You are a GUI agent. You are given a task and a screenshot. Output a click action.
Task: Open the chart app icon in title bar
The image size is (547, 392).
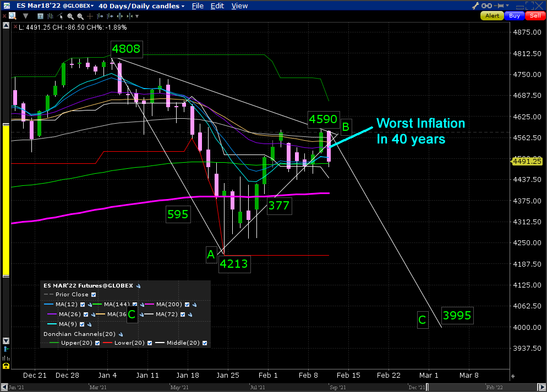(x=6, y=5)
